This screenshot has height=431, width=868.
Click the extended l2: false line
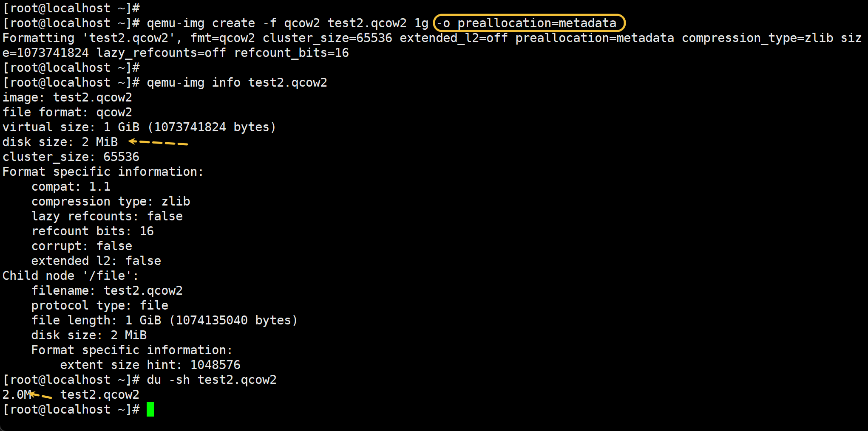pyautogui.click(x=96, y=261)
